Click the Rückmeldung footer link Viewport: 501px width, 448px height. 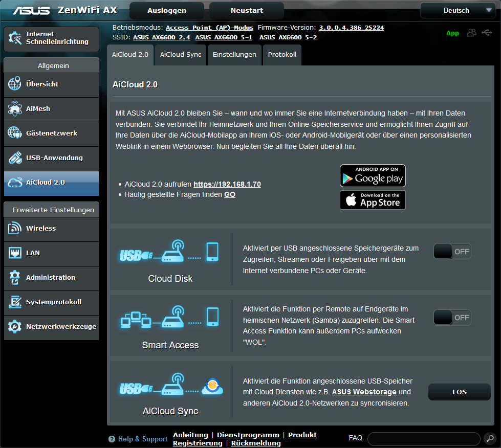coord(256,443)
